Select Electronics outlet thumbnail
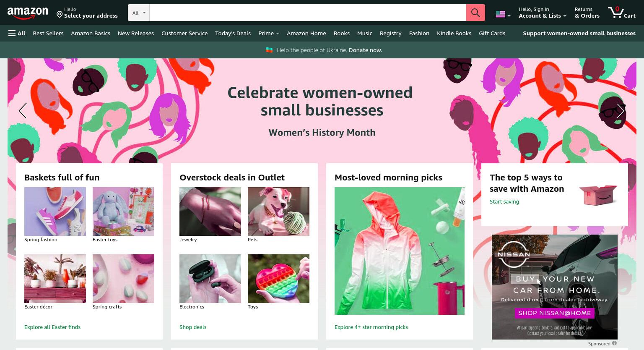644x350 pixels. coord(210,279)
